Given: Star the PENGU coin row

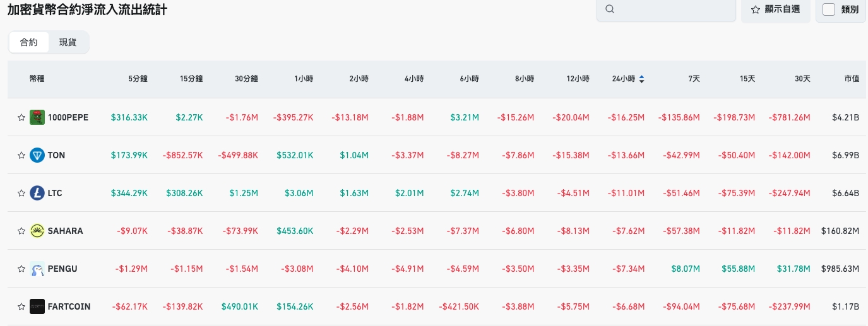Looking at the screenshot, I should point(21,269).
